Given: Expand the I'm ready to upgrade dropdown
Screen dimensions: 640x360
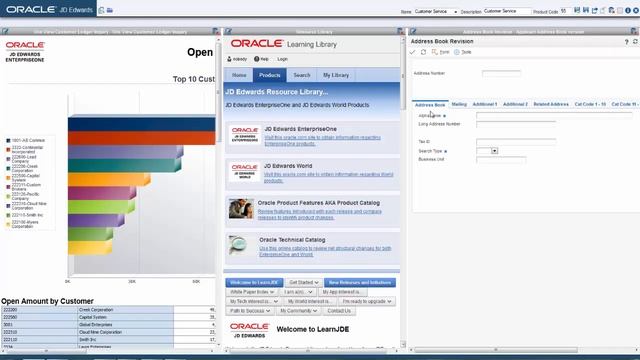Looking at the screenshot, I should click(x=367, y=301).
